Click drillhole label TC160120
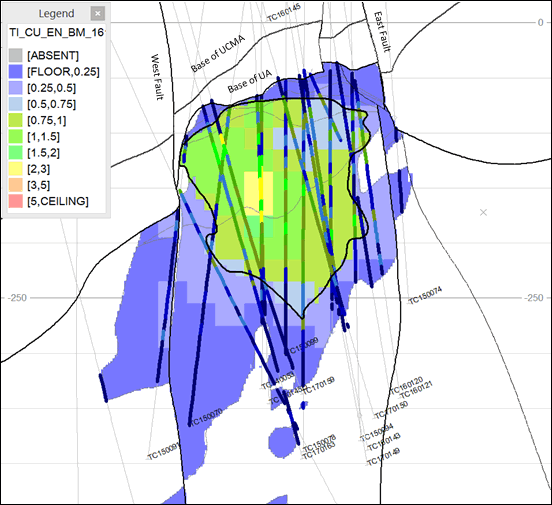This screenshot has width=552, height=505. click(x=406, y=386)
